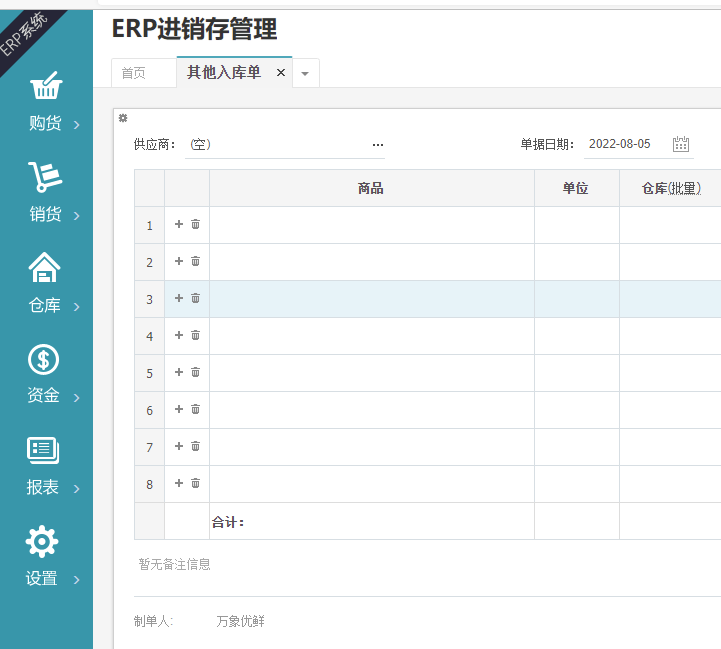The width and height of the screenshot is (721, 649).
Task: Expand the 购货 menu chevron
Action: (77, 125)
